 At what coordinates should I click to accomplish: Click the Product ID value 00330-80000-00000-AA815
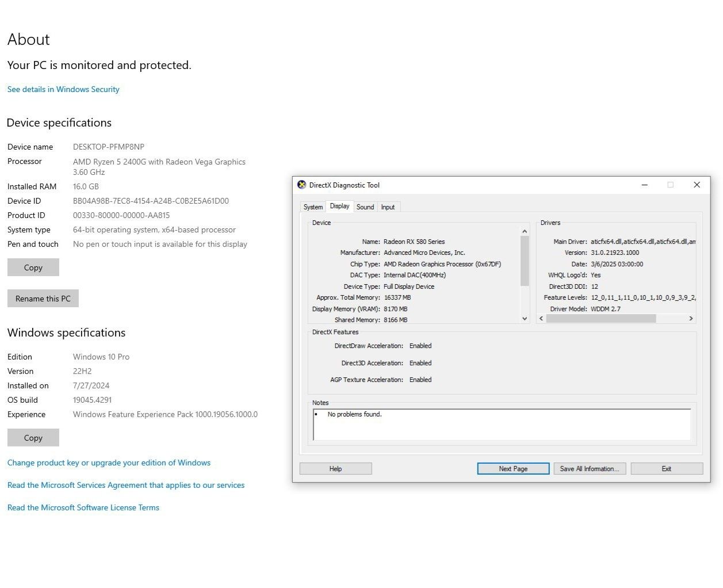click(121, 215)
